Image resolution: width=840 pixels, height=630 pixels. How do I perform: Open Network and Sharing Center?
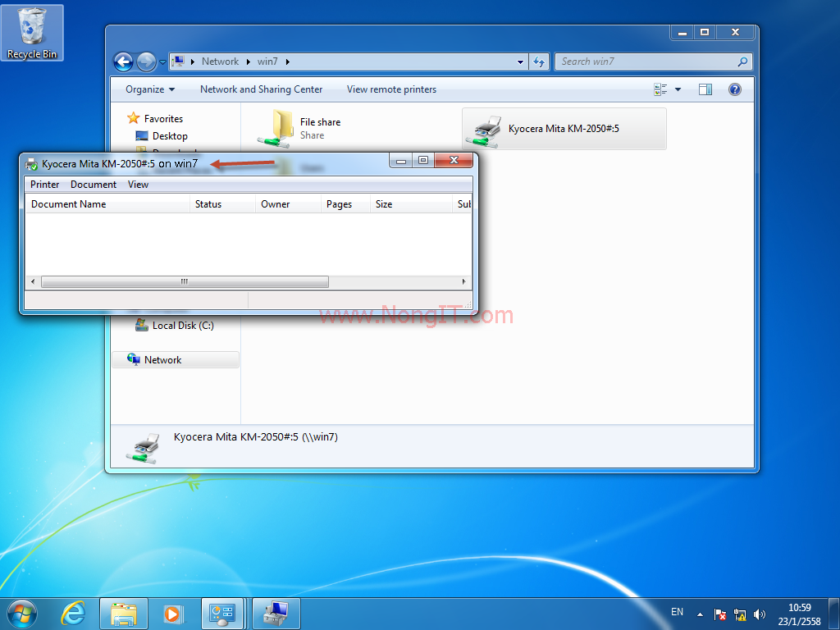[x=261, y=89]
